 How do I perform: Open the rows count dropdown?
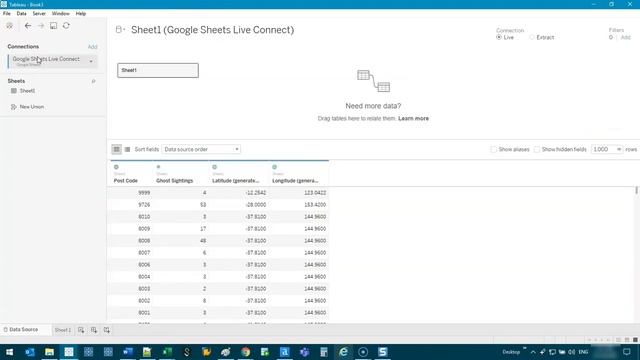[607, 149]
